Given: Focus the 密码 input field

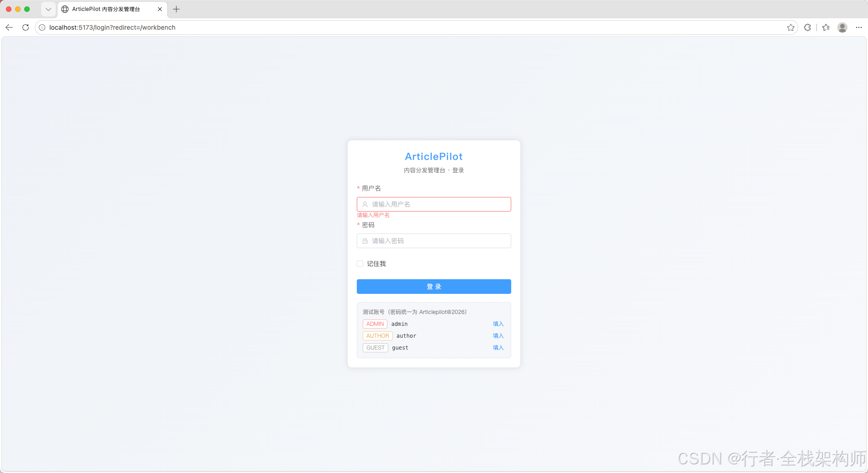Looking at the screenshot, I should (434, 241).
